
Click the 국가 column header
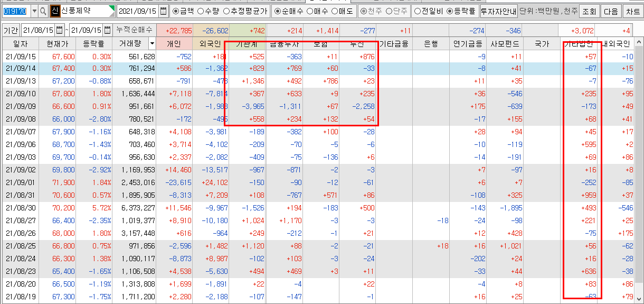[541, 44]
